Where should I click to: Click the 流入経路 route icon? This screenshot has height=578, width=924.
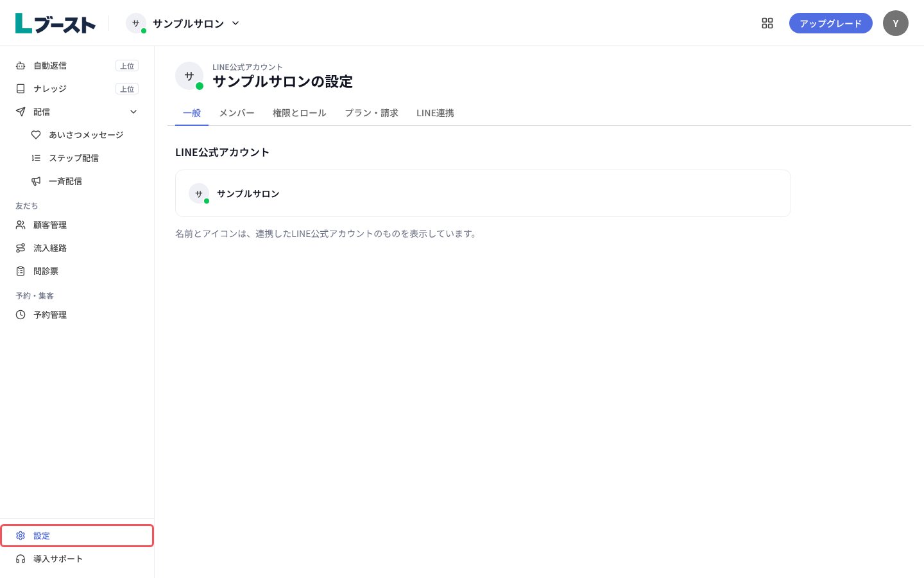(21, 248)
